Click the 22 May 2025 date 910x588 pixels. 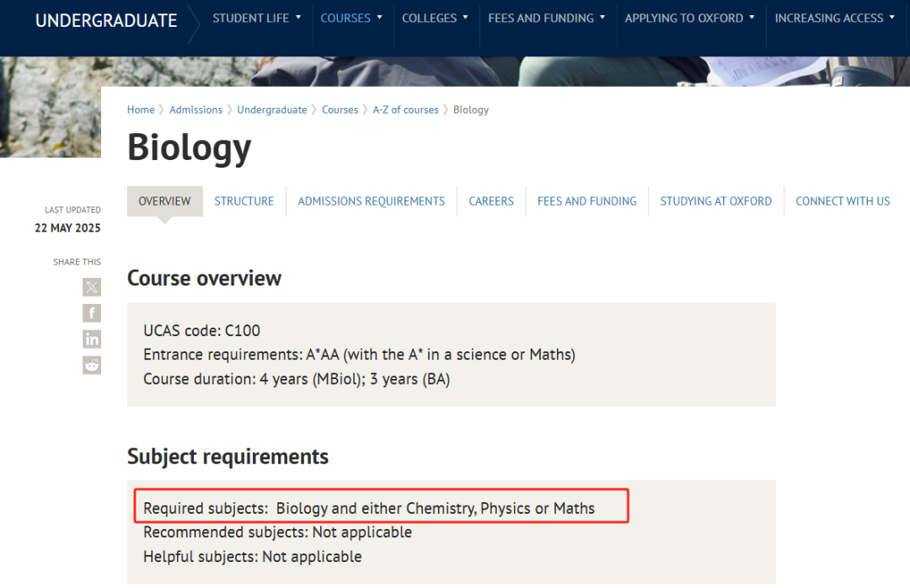67,228
